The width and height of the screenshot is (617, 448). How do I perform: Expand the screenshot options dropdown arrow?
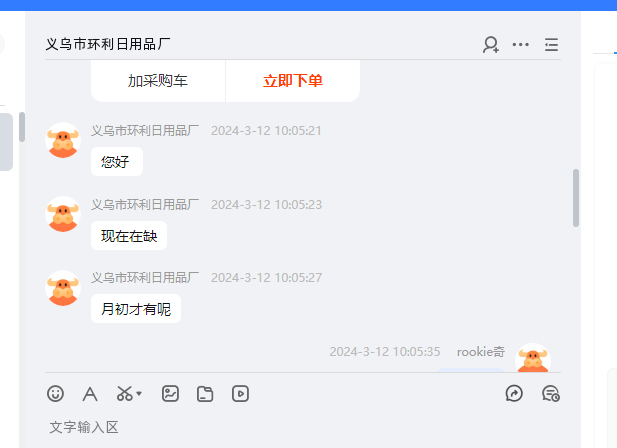[x=139, y=393]
